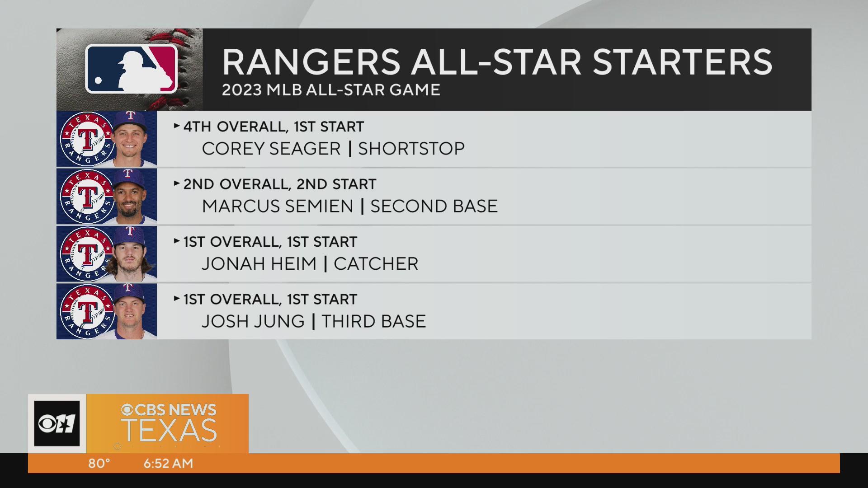Click the 2023 MLB ALL-STAR GAME subtitle
The width and height of the screenshot is (868, 488).
coord(331,90)
